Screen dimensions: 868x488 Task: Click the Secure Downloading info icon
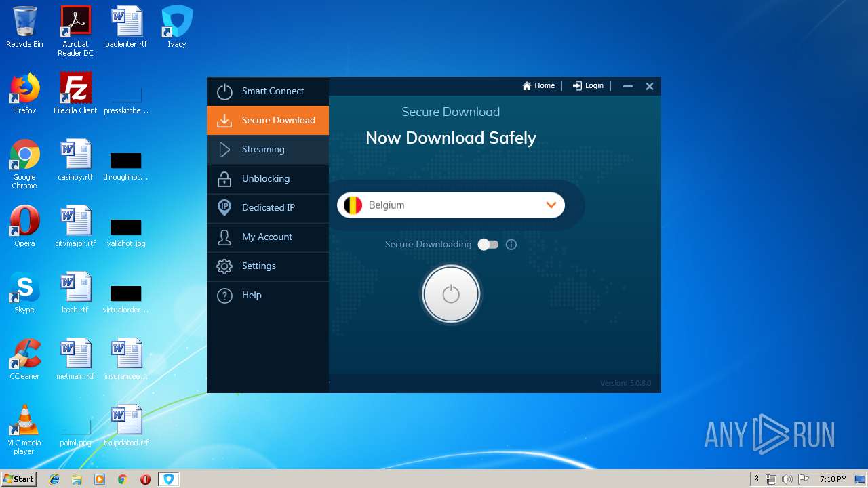511,245
